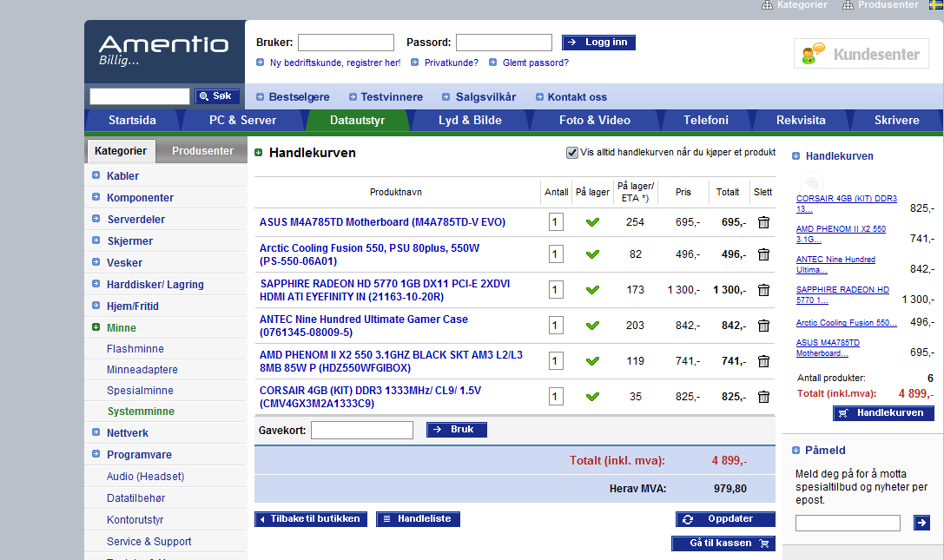Open sidebar CORSAIR 4GB (KIT) DDR3 link

(847, 203)
